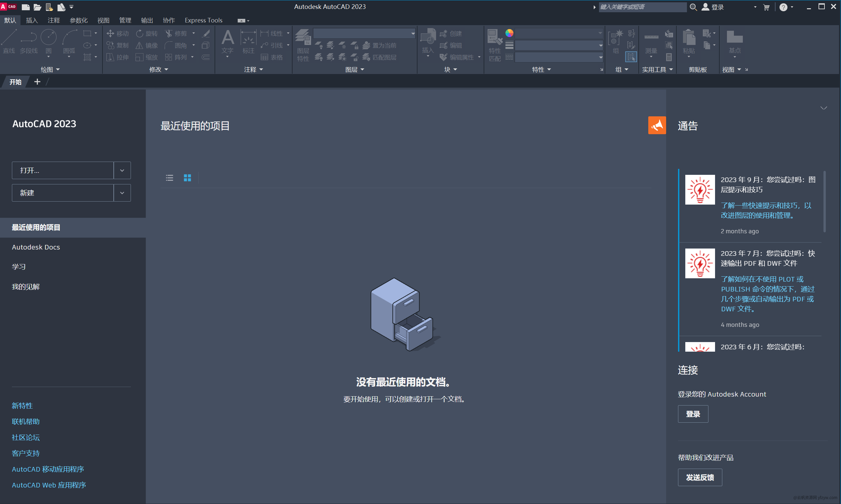Click the 登录 button in 连接 panel
841x504 pixels.
click(x=694, y=414)
